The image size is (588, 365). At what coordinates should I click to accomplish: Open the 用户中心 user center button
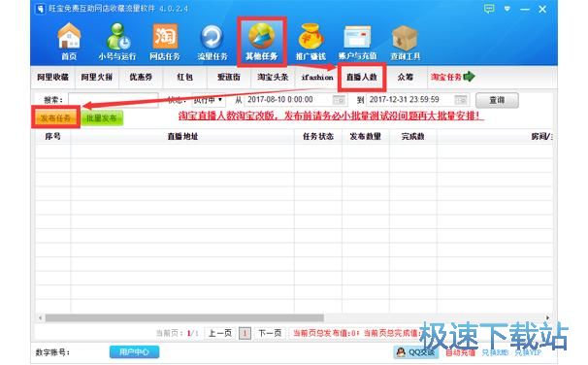[x=134, y=351]
